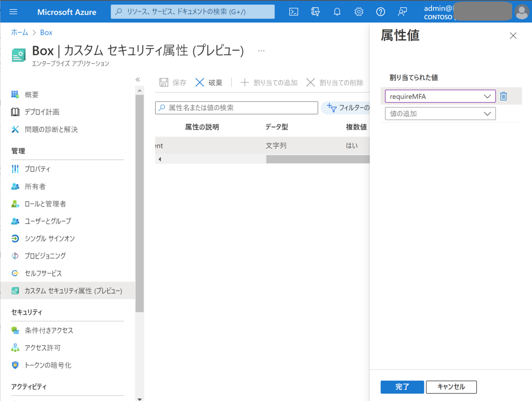Open the notifications bell

pos(337,12)
